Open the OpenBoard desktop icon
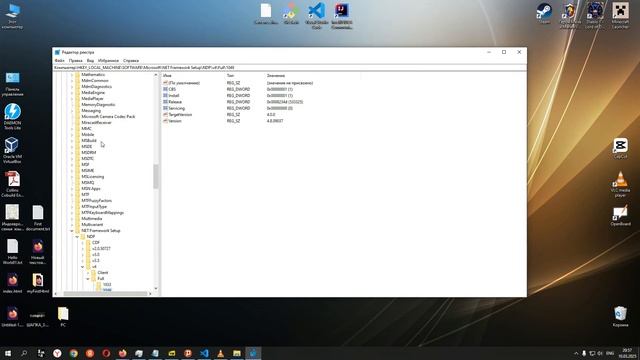This screenshot has width=640, height=360. [620, 216]
